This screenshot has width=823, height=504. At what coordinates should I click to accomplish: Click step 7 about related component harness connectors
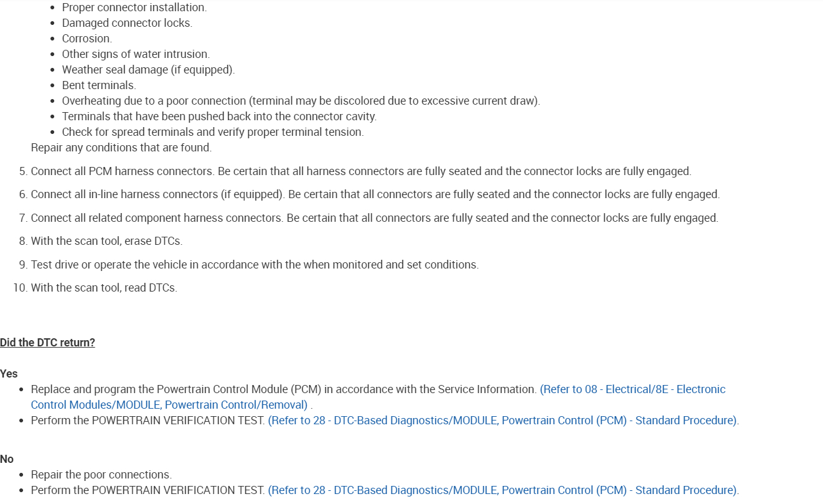[x=374, y=218]
